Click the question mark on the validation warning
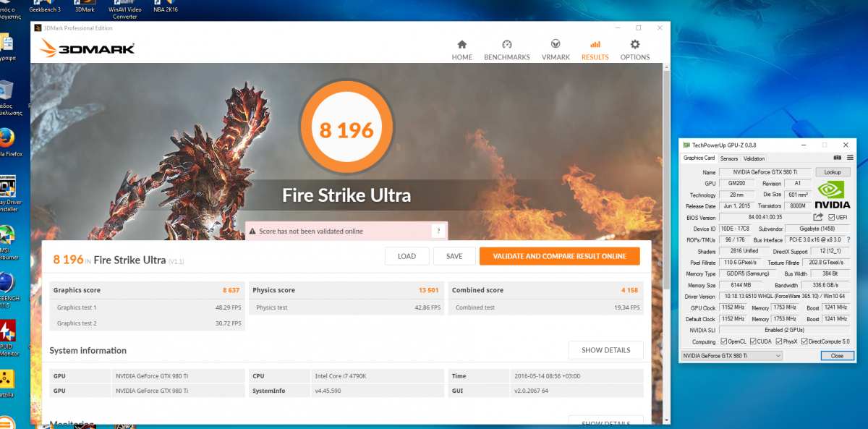This screenshot has height=429, width=868. click(438, 231)
